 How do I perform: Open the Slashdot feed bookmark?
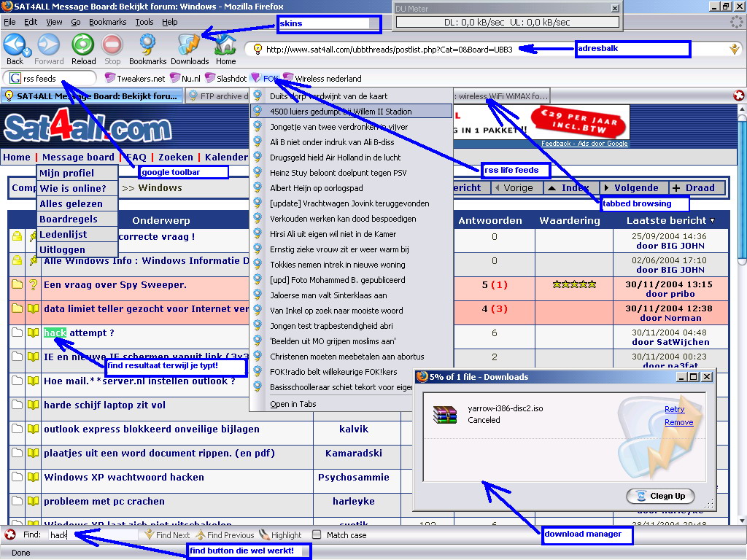click(226, 78)
